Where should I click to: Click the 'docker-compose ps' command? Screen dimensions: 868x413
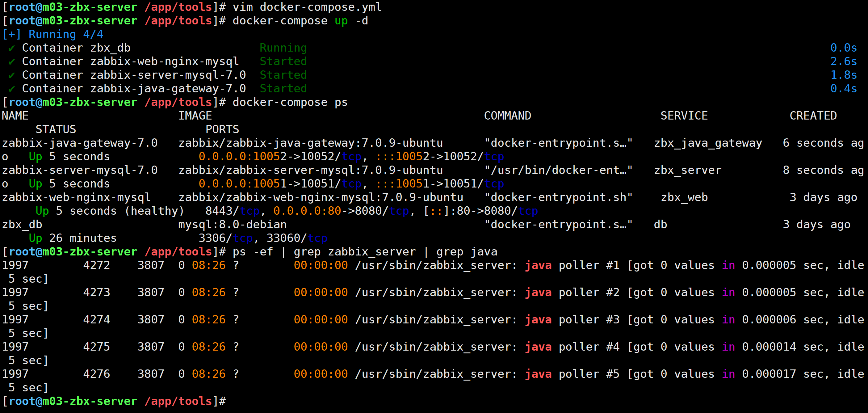290,102
